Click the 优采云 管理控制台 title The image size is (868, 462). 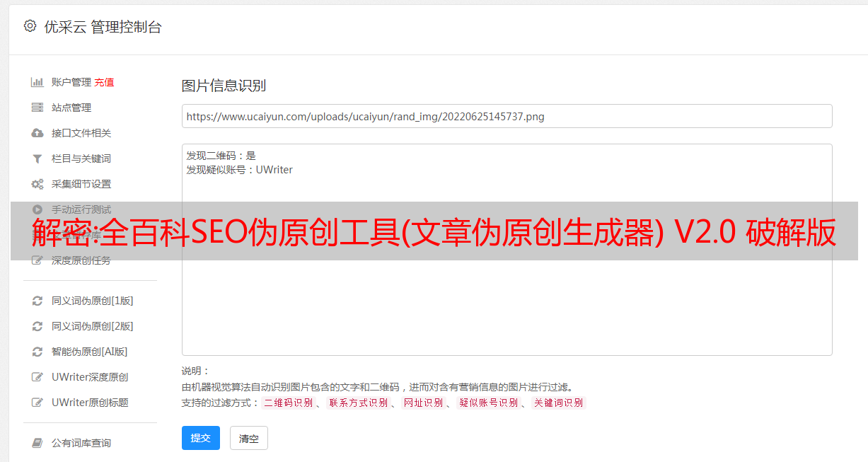coord(103,27)
